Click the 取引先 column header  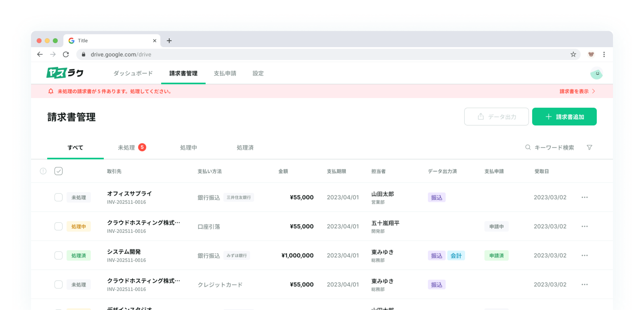114,171
